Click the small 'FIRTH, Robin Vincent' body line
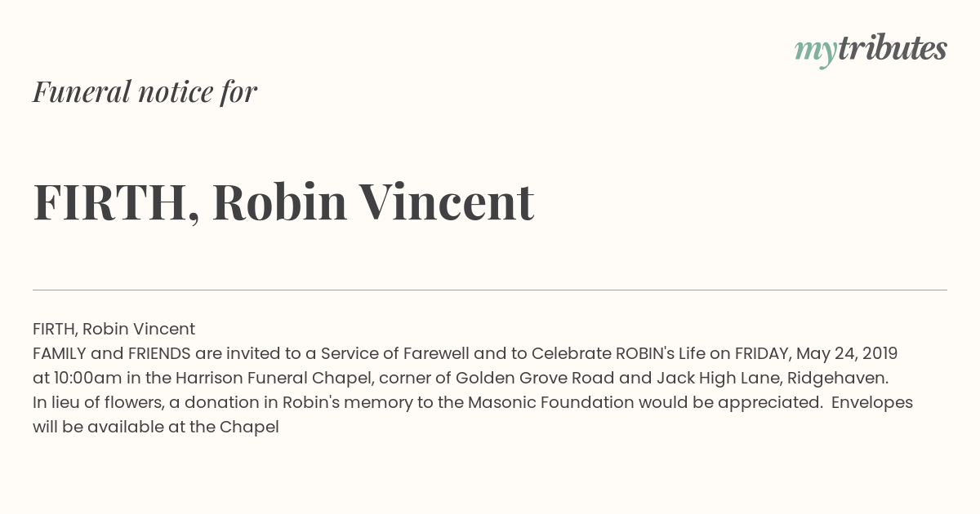This screenshot has height=514, width=980. click(114, 330)
